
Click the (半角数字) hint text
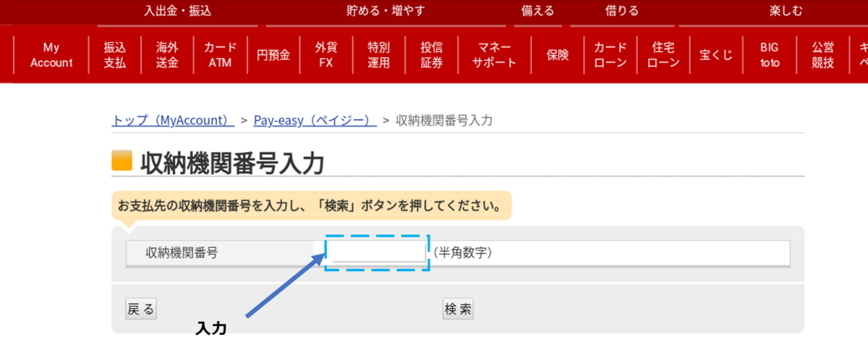[463, 253]
